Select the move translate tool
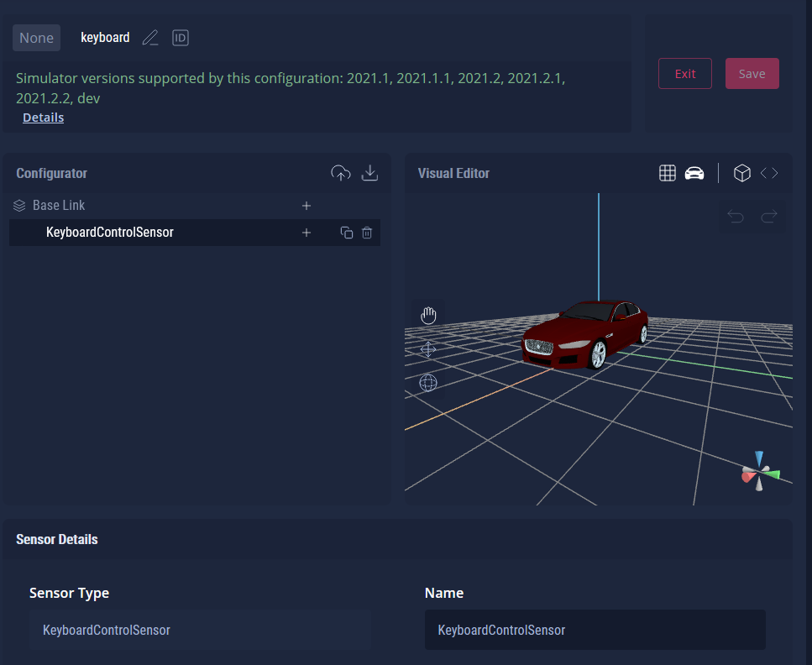Viewport: 812px width, 665px height. pos(428,349)
